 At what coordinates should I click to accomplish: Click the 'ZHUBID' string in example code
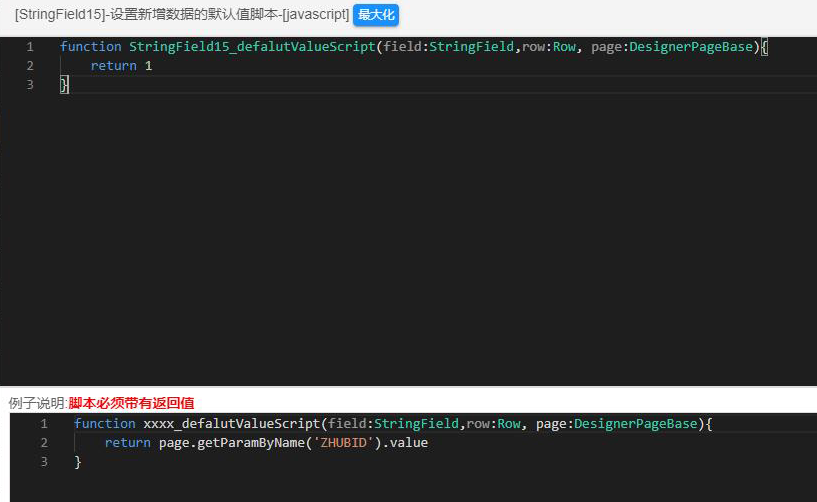point(346,443)
